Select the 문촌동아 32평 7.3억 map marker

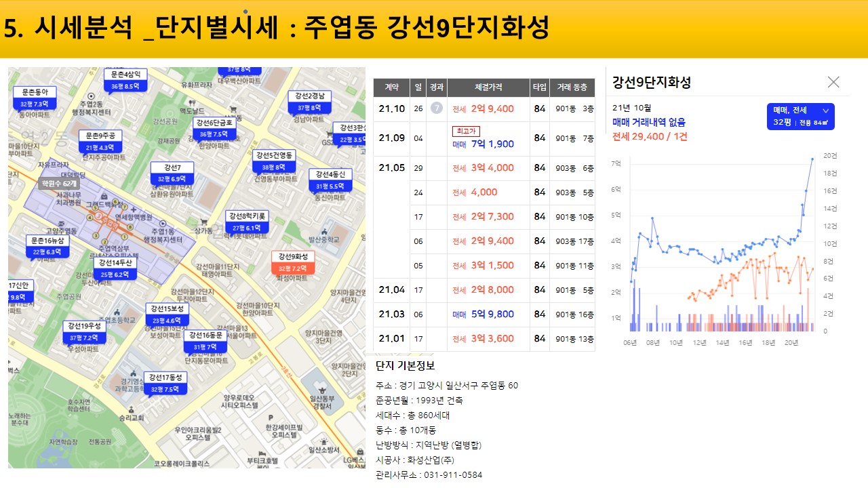coord(35,98)
